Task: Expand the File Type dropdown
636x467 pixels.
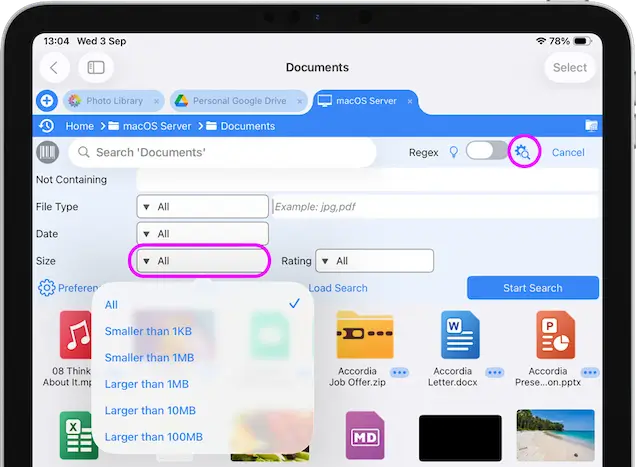Action: pos(203,207)
